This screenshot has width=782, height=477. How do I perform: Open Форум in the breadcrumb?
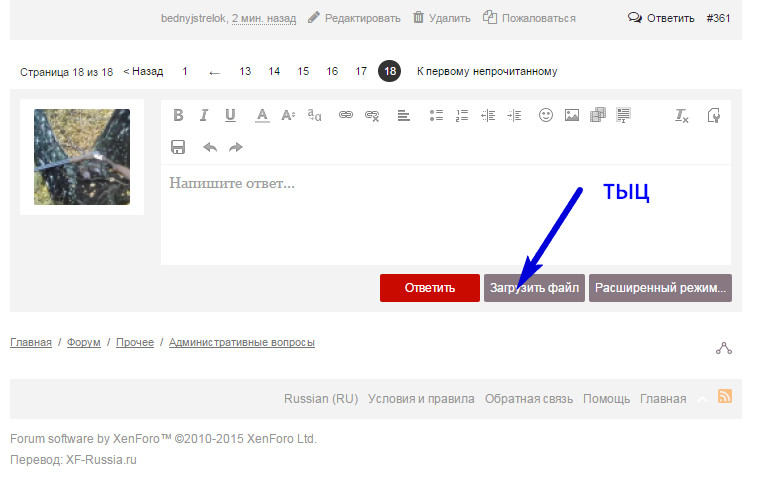click(84, 342)
